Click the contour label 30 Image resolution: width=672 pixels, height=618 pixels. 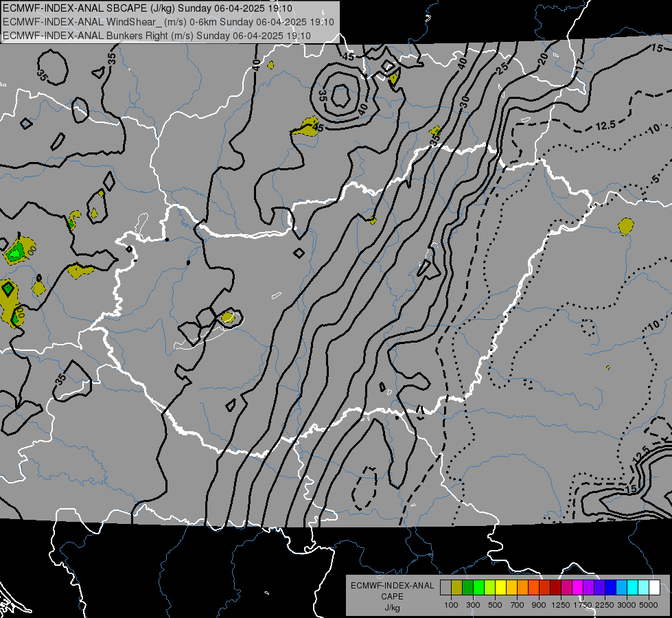(x=465, y=102)
